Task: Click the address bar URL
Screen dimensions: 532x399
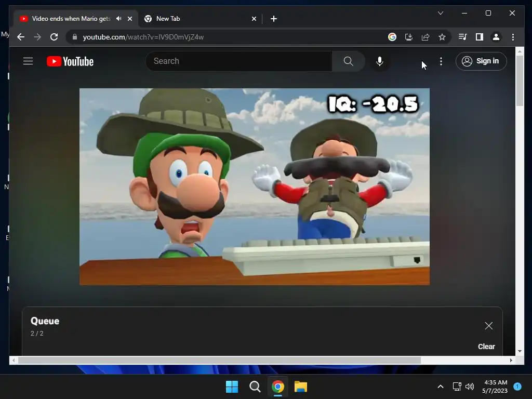Action: click(143, 37)
